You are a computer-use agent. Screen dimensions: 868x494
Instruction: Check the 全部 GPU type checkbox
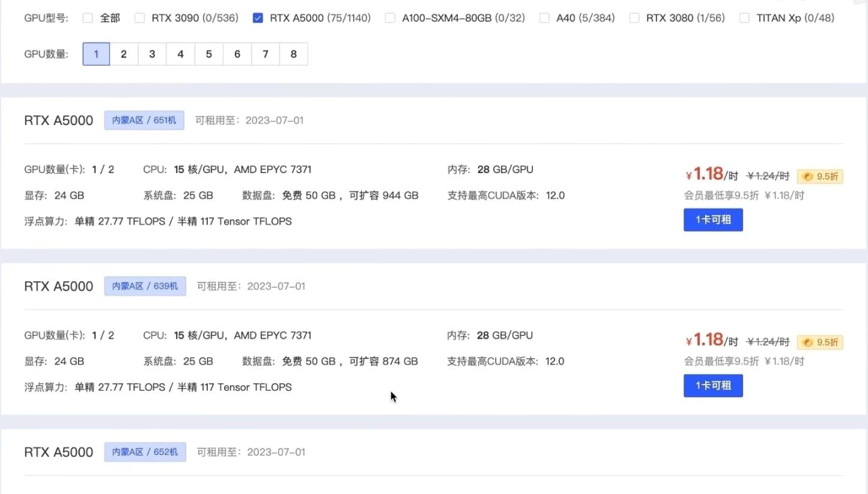[x=87, y=18]
